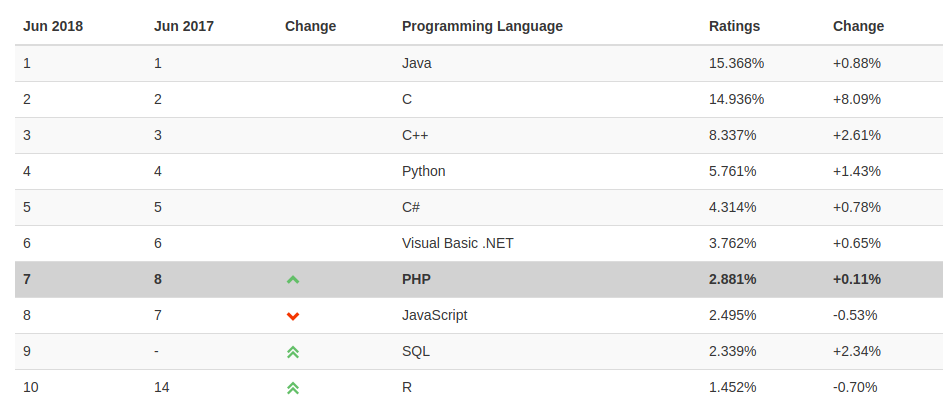951x404 pixels.
Task: Click the 'Ratings' column header
Action: pos(734,27)
